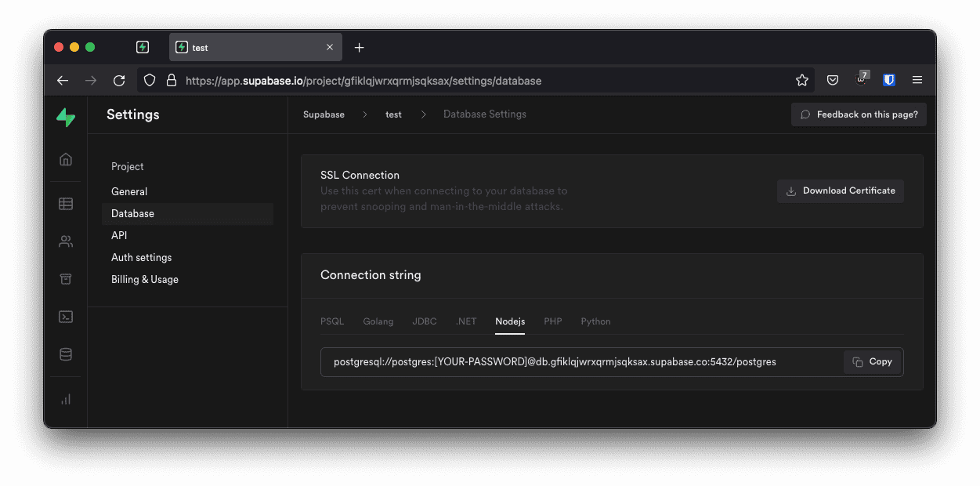Open the Storage archive icon
The height and width of the screenshot is (486, 980).
(x=66, y=279)
